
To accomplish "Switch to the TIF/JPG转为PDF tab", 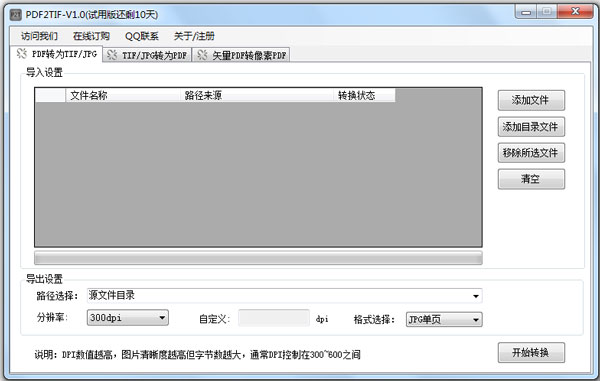I will pos(147,55).
